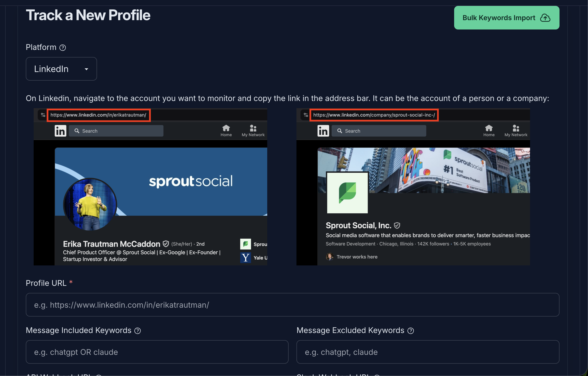Click the highlighted erikatrautman URL in the address bar
Screen dimensions: 588x376
coord(98,115)
